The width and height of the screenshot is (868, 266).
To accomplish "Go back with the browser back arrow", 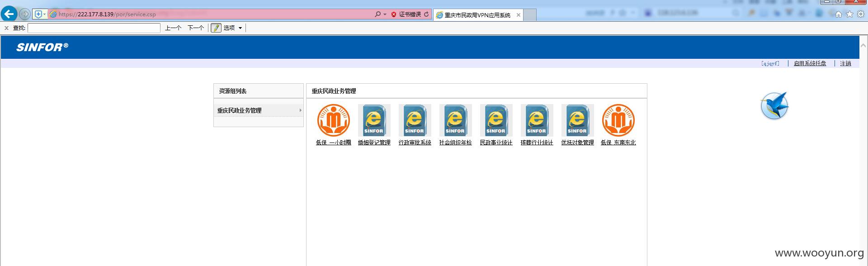I will coord(9,14).
